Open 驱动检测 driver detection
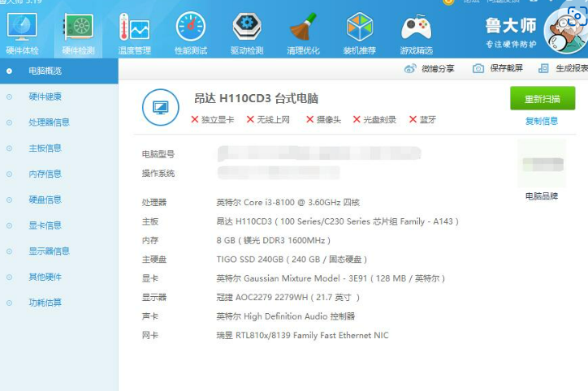The image size is (588, 391). (246, 31)
